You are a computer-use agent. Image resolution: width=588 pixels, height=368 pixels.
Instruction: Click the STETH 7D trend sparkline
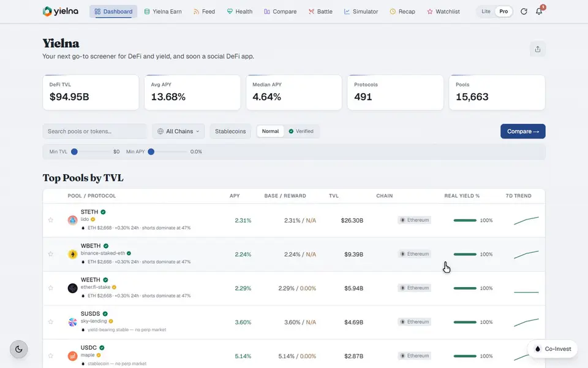[526, 220]
